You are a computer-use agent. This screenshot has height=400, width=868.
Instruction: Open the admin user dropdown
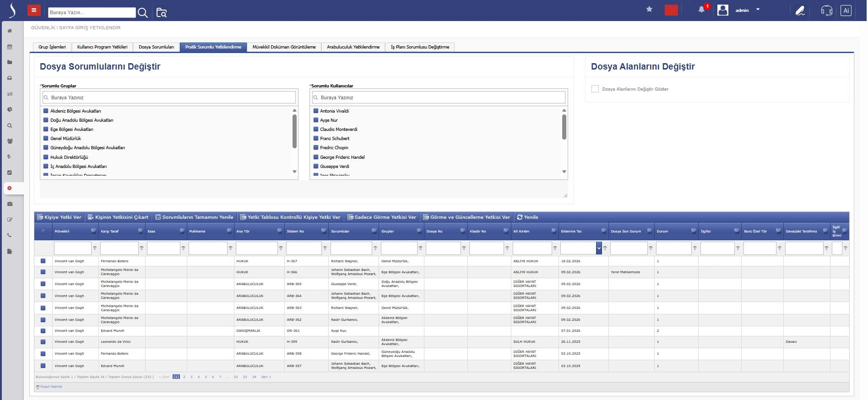click(758, 10)
